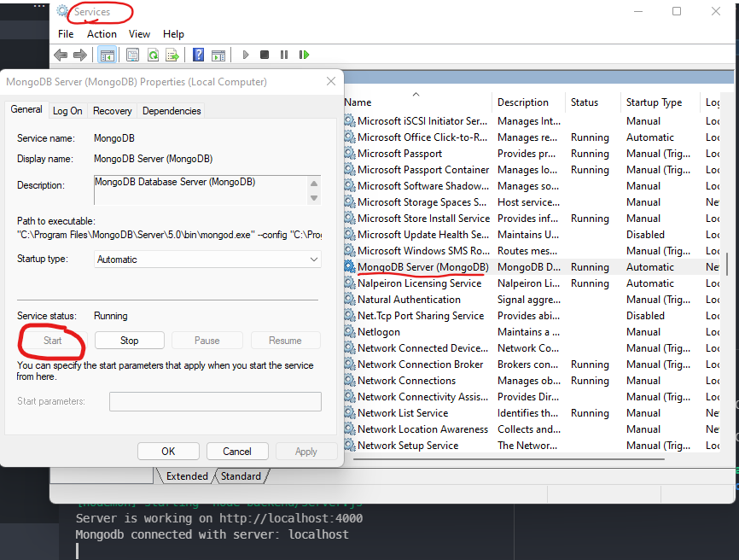Toggle Show/Hide Action Pane toolbar icon
The height and width of the screenshot is (560, 739).
pyautogui.click(x=218, y=55)
